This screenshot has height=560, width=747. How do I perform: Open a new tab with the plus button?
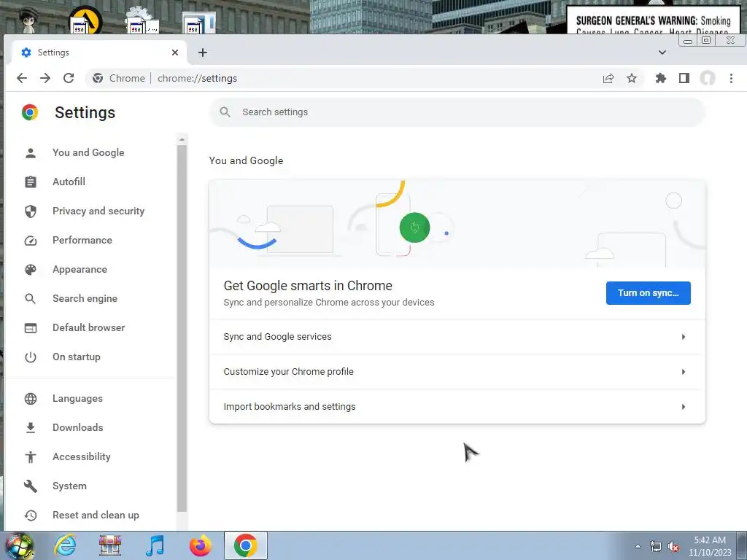[203, 52]
